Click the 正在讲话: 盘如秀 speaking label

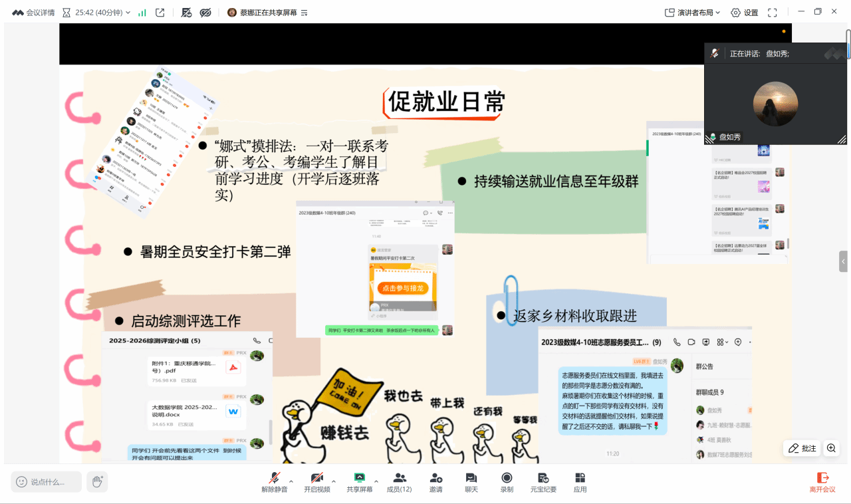click(x=759, y=54)
